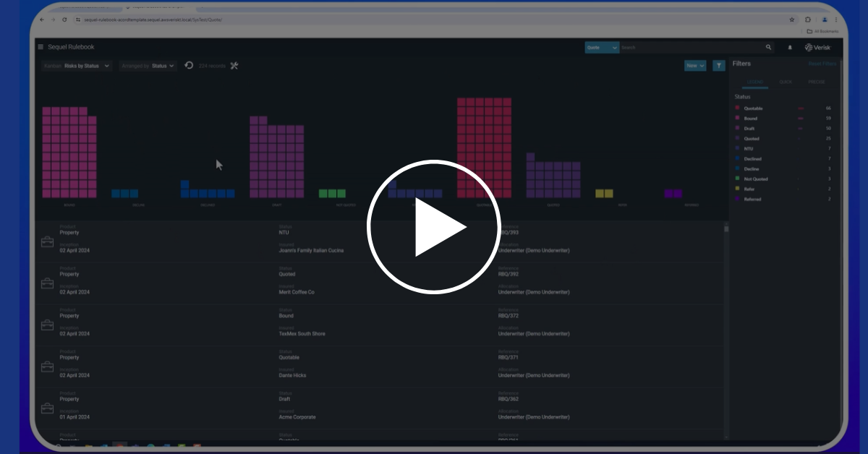
Task: Click the refresh records icon
Action: [x=189, y=66]
